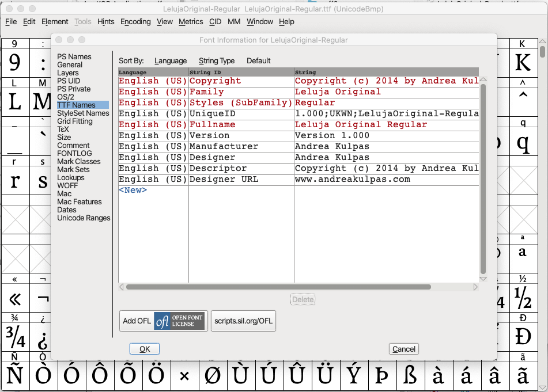Open the TeX section
548x392 pixels.
[63, 129]
